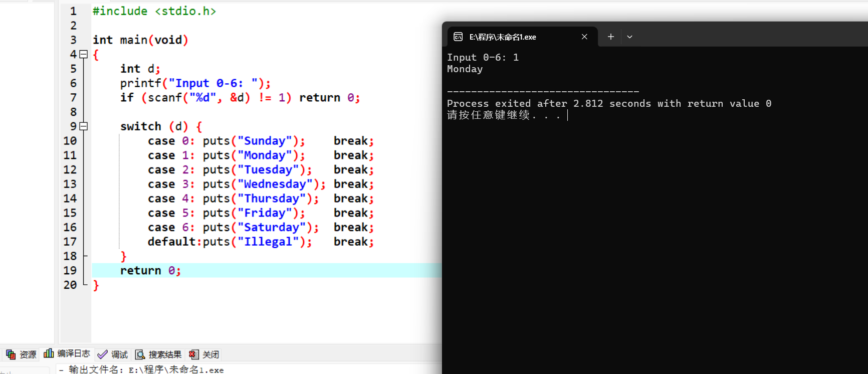
Task: Collapse the switch block fold marker on line 9
Action: pyautogui.click(x=84, y=126)
